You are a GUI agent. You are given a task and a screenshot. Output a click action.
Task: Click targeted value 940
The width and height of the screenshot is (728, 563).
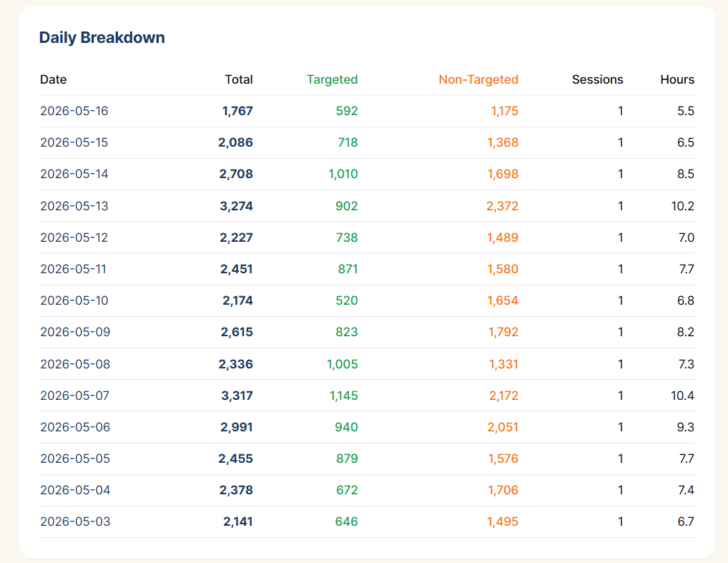(346, 427)
